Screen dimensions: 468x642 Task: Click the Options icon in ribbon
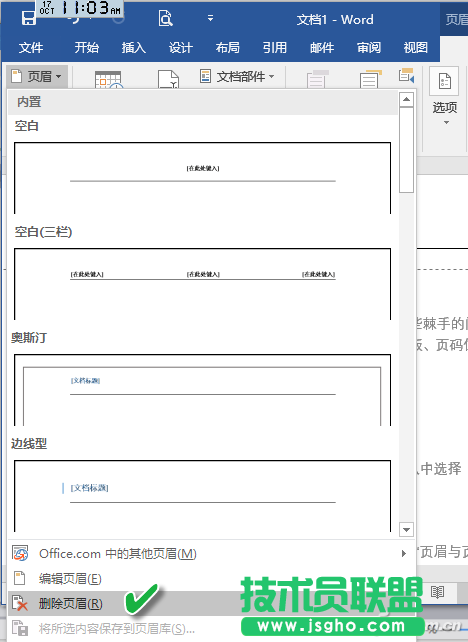[444, 81]
